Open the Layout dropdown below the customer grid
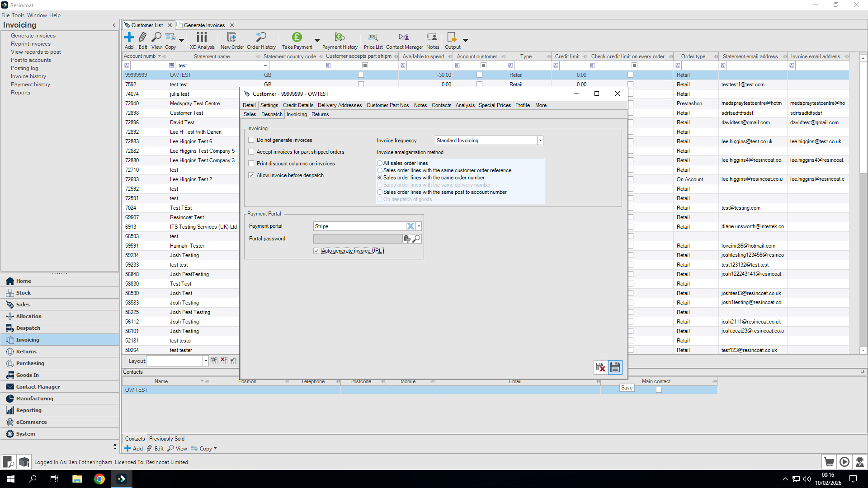 [206, 361]
